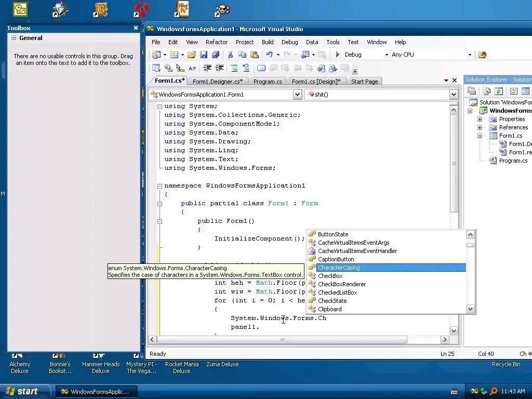Move to previous bookmark in document
Image resolution: width=532 pixels, height=399 pixels.
[321, 69]
